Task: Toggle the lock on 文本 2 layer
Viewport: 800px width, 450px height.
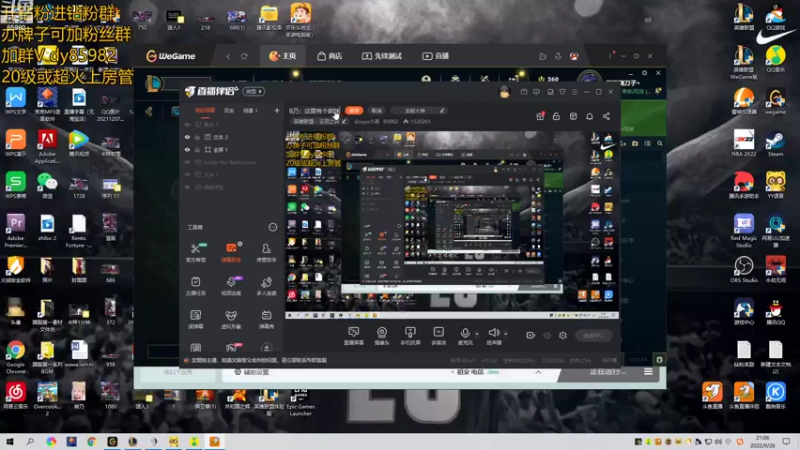Action: pyautogui.click(x=197, y=137)
